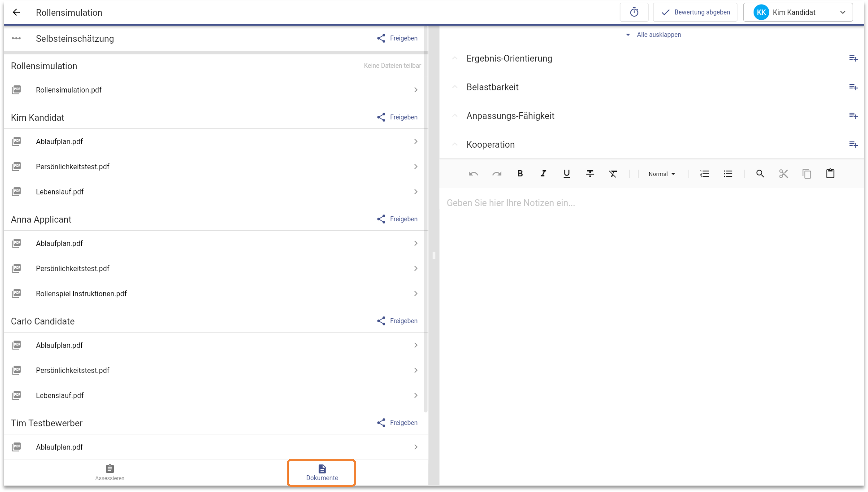Share Anna Applicant documents via Freigeben
This screenshot has width=868, height=492.
click(397, 219)
